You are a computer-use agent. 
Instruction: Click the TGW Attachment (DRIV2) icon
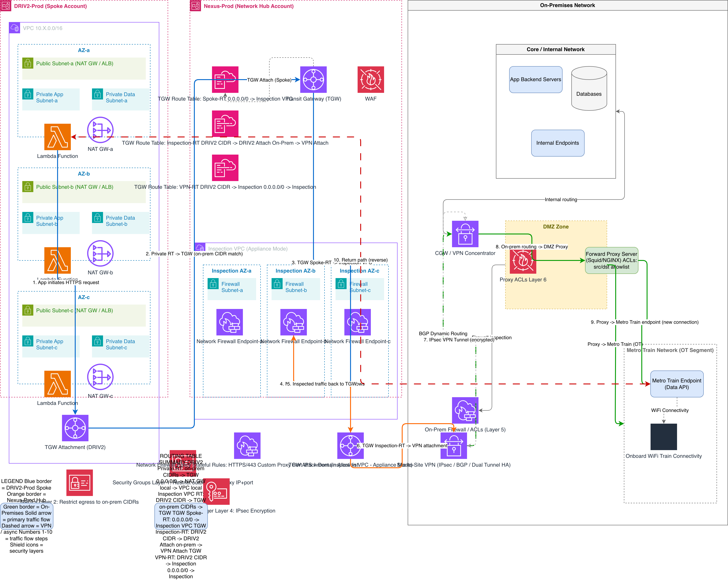pos(75,428)
